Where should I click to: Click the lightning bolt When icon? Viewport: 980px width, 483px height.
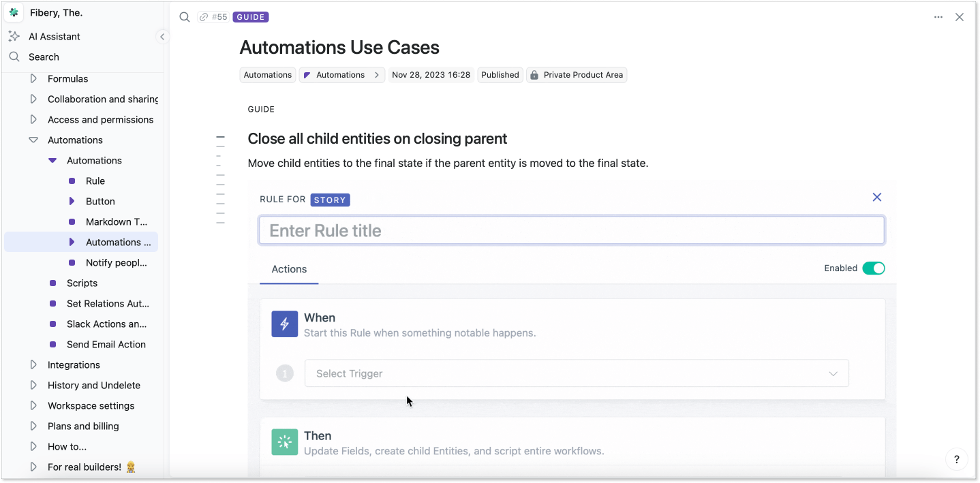285,324
